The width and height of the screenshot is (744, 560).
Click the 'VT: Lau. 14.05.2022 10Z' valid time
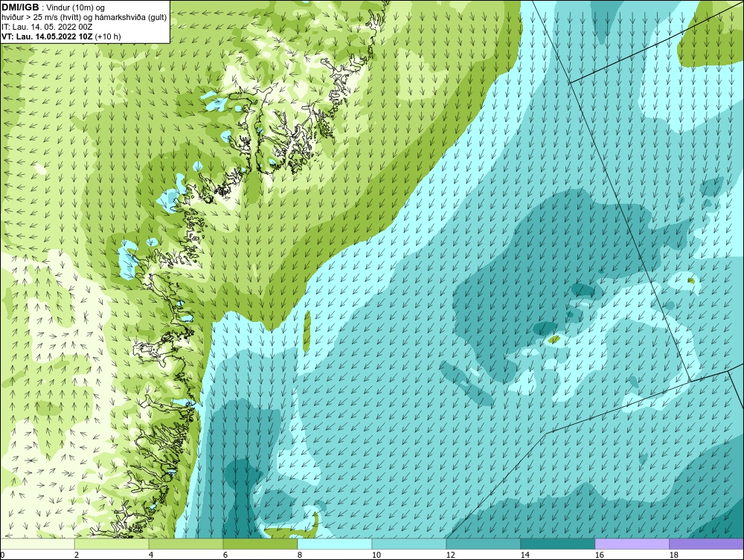pyautogui.click(x=48, y=36)
